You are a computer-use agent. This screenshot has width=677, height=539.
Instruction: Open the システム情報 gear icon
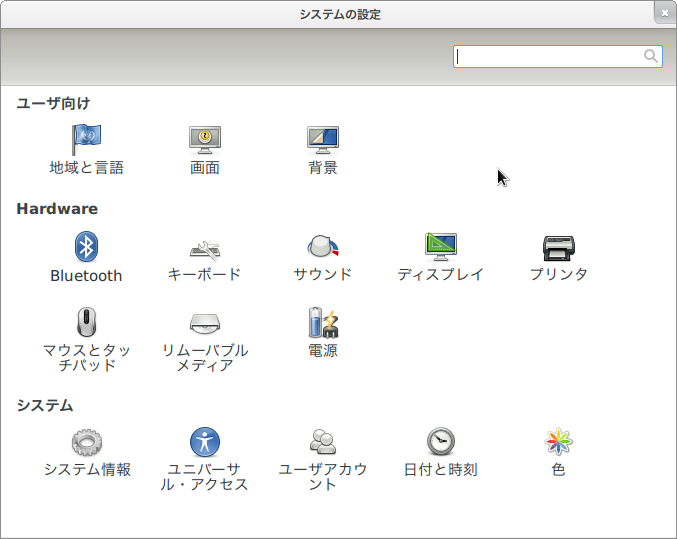[x=87, y=442]
